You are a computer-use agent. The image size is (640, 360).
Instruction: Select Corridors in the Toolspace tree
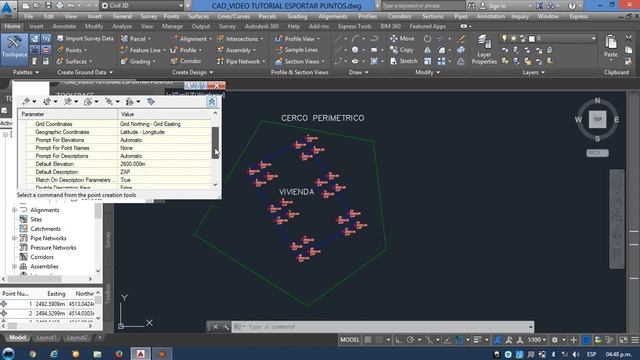pyautogui.click(x=42, y=257)
